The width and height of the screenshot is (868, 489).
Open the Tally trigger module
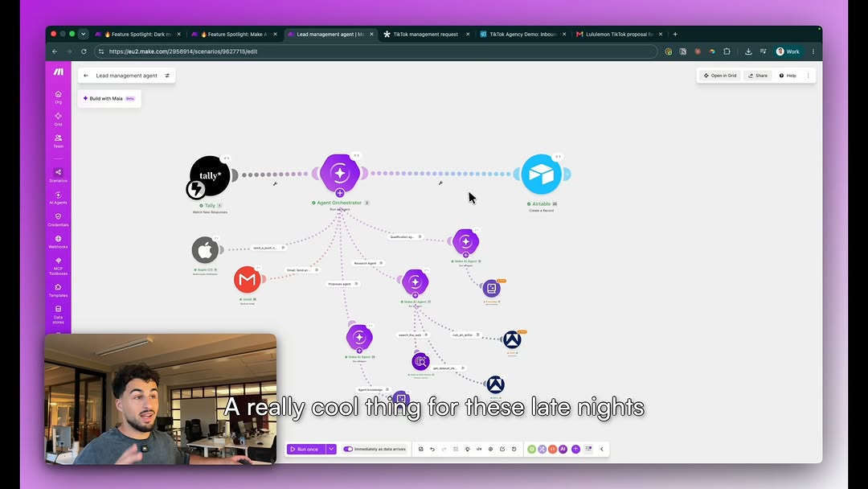click(x=210, y=176)
